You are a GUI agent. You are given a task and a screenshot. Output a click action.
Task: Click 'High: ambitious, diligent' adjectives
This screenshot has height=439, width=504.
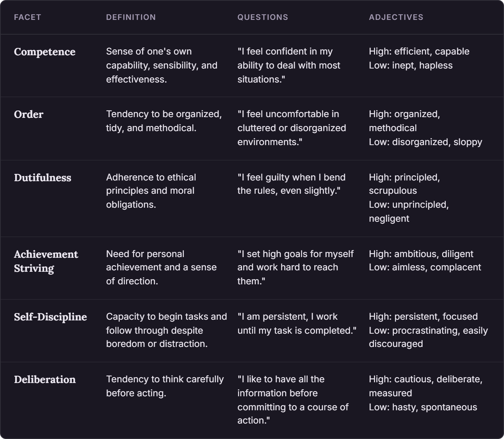(x=421, y=254)
